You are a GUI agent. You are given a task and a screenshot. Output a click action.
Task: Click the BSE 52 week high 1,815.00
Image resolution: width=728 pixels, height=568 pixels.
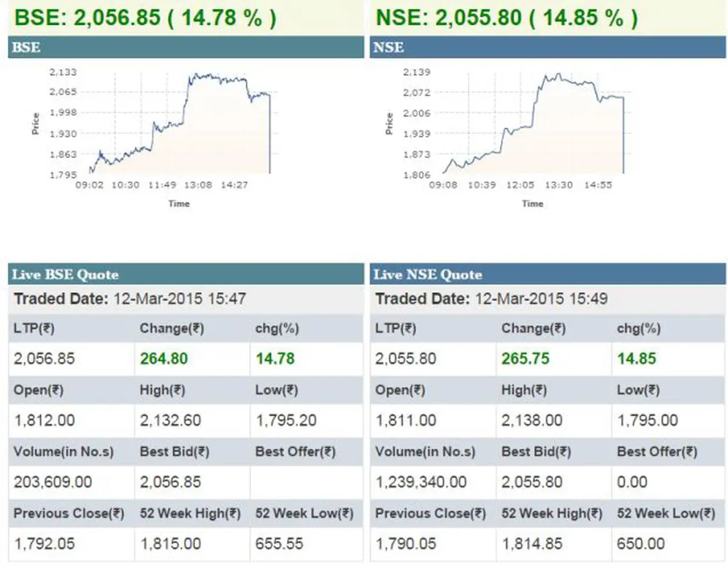pyautogui.click(x=170, y=544)
